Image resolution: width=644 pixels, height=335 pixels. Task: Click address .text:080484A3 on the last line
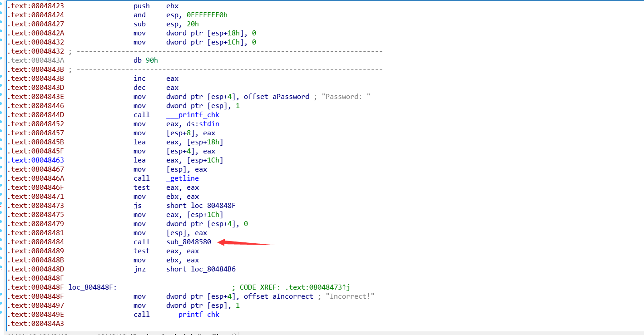35,324
